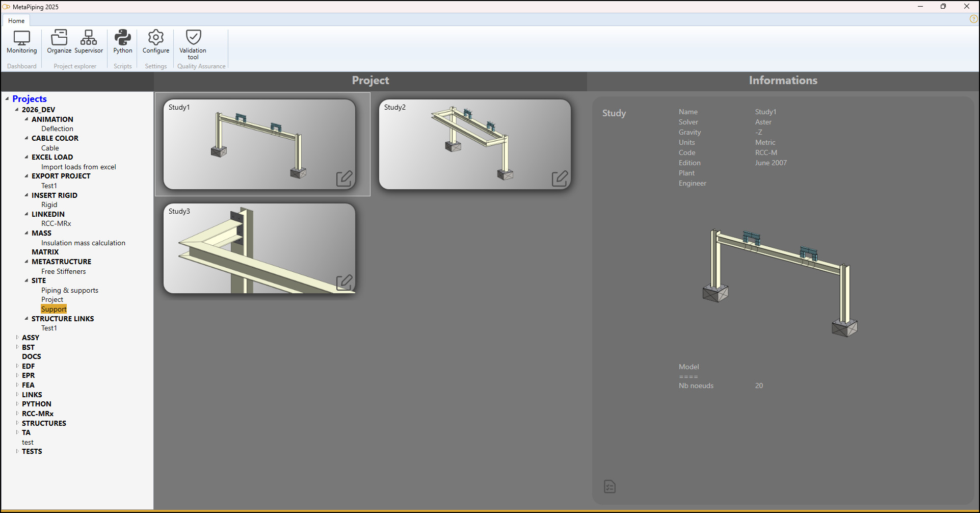Open Insulation mass calculation project
980x513 pixels.
coord(83,243)
